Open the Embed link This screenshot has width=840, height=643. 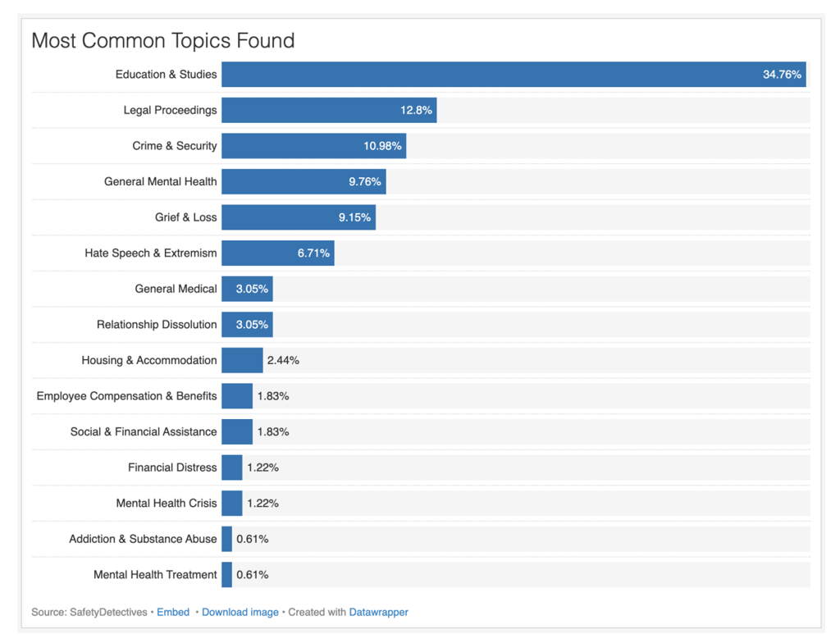173,612
